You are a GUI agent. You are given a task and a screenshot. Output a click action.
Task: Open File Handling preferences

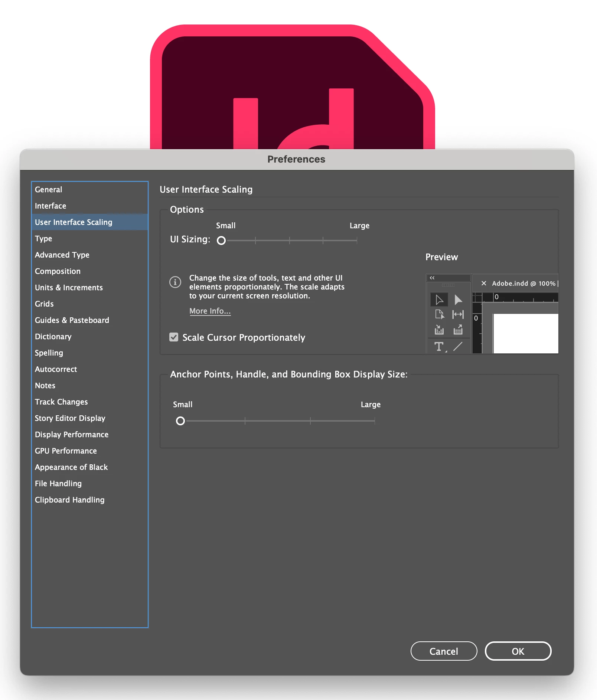pos(90,483)
